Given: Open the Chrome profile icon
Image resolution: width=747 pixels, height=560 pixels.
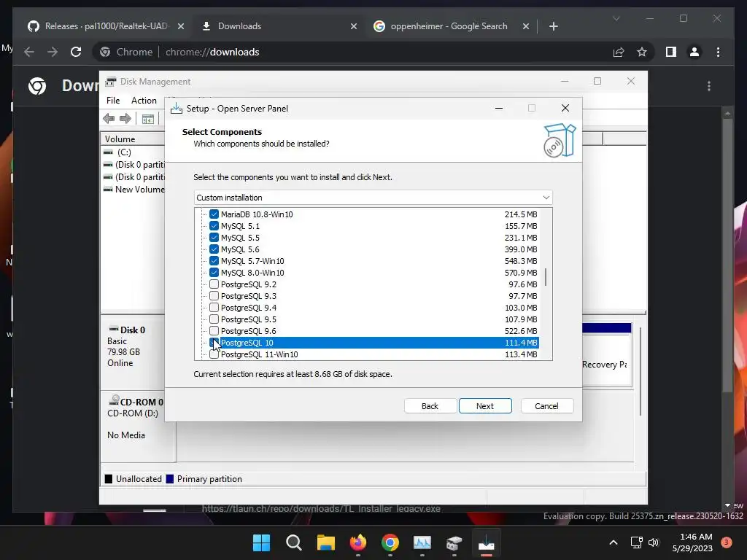Looking at the screenshot, I should point(694,52).
